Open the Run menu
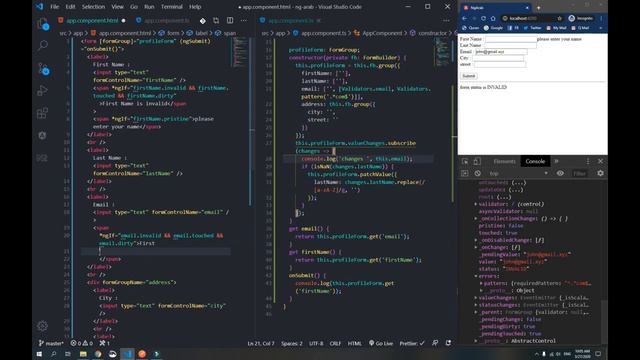 click(149, 7)
